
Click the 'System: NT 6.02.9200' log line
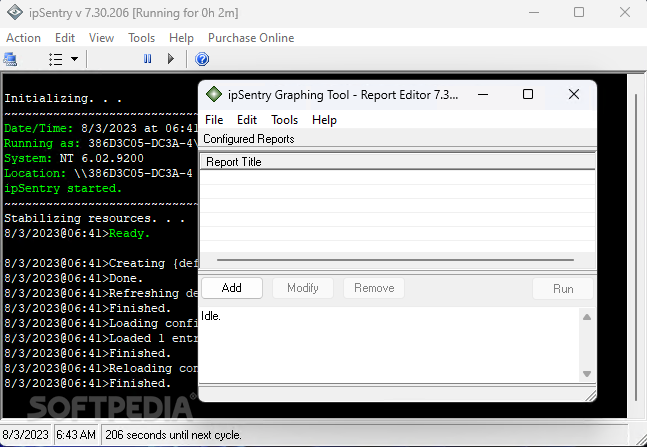(74, 158)
